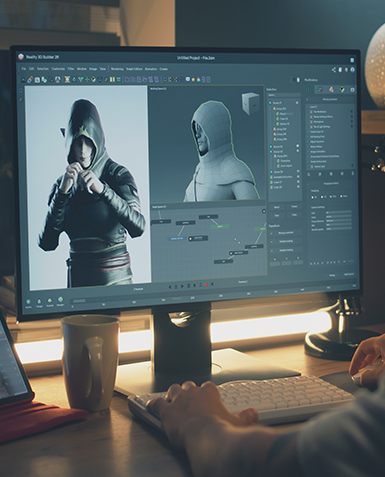Select the green crosshair move icon above the modifiers panel
Screen dimensions: 385x477
coord(309,89)
